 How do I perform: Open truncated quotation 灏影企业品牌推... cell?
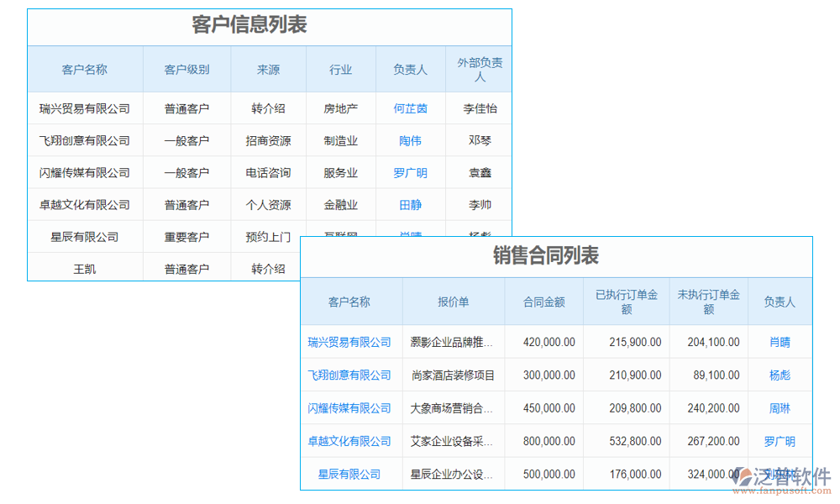[x=451, y=343]
